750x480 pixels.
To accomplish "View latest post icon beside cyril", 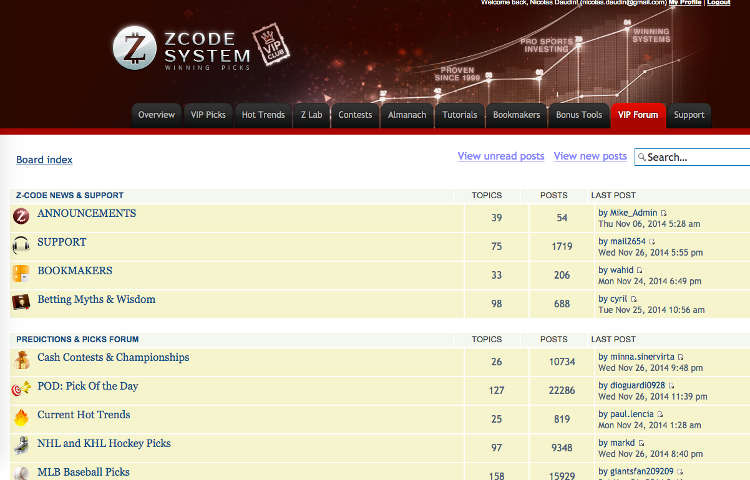I will tap(633, 299).
